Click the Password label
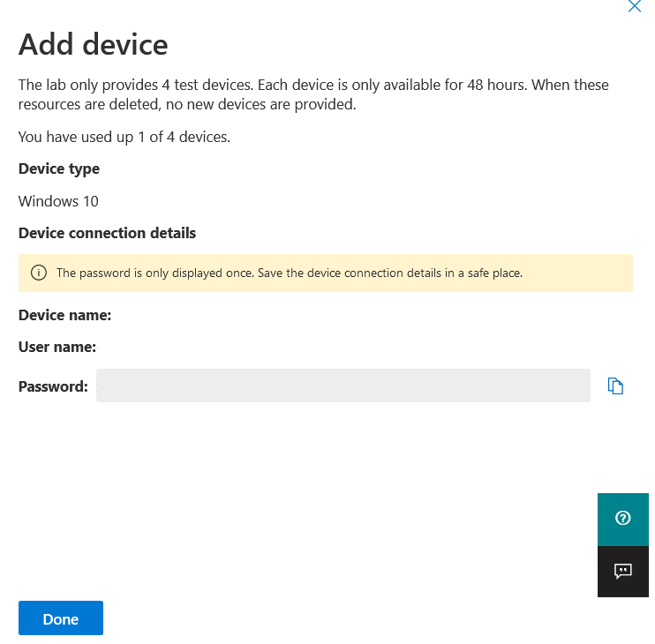Image resolution: width=655 pixels, height=644 pixels. [x=53, y=386]
